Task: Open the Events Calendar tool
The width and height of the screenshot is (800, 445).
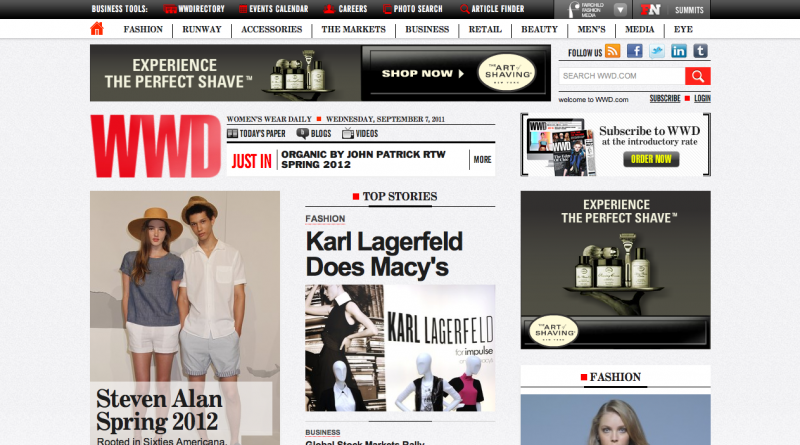Action: pyautogui.click(x=273, y=9)
